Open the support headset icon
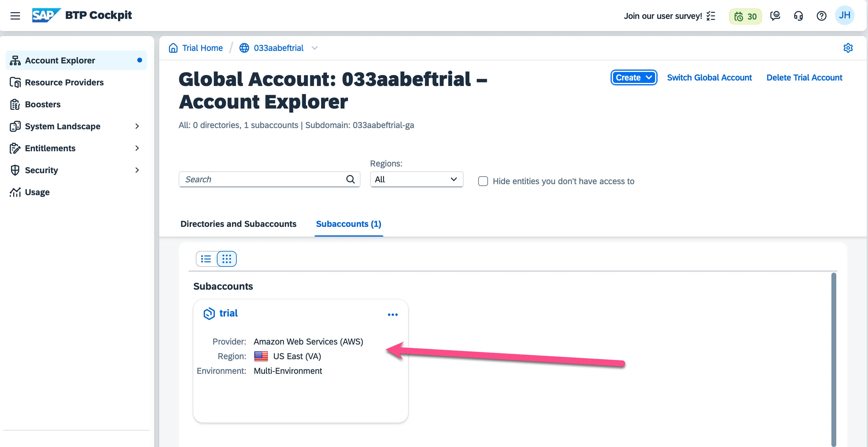Viewport: 868px width, 447px height. (798, 16)
